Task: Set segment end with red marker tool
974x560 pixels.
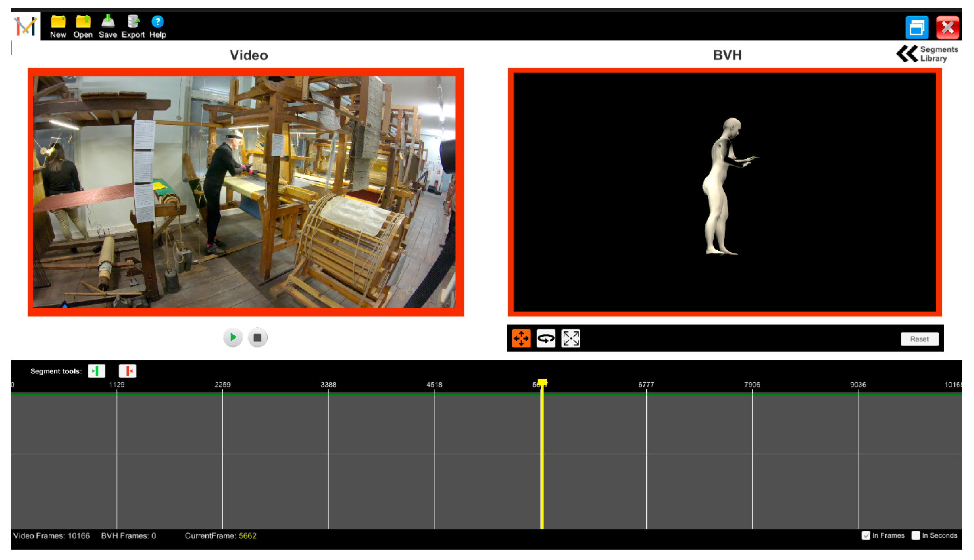Action: tap(127, 371)
